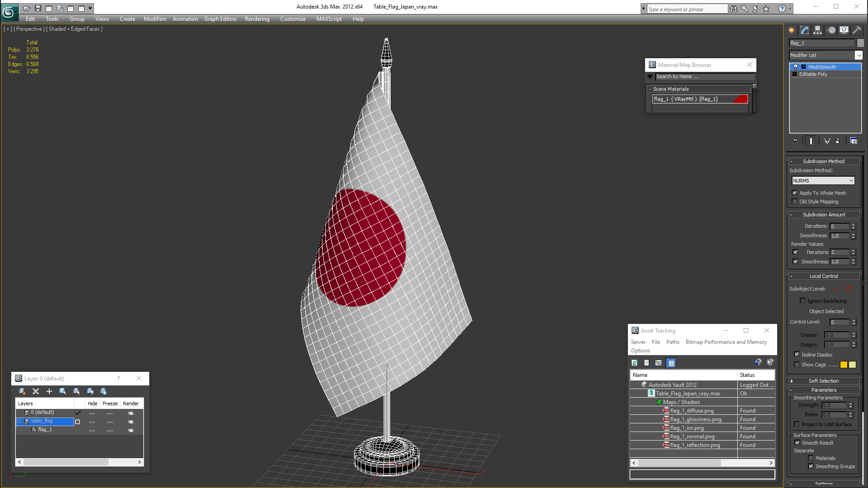Screen dimensions: 868x488
Task: Open the Modifiers menu
Action: 155,19
